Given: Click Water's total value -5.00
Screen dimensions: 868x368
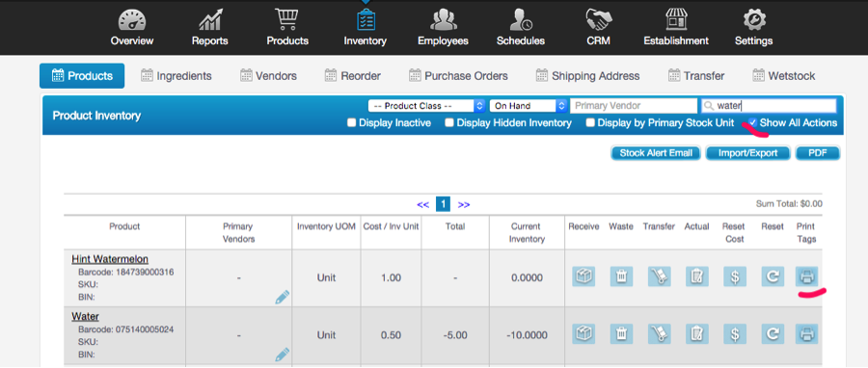Looking at the screenshot, I should coord(455,335).
